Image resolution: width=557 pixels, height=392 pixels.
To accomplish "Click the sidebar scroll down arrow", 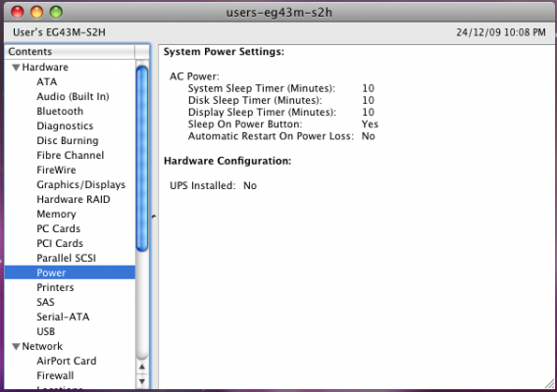I will tap(142, 381).
